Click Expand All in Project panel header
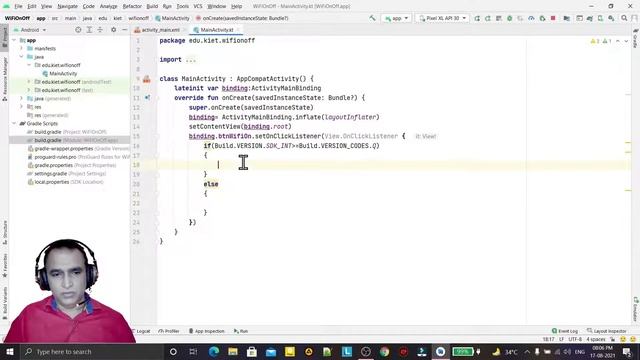The width and height of the screenshot is (640, 360). 89,30
